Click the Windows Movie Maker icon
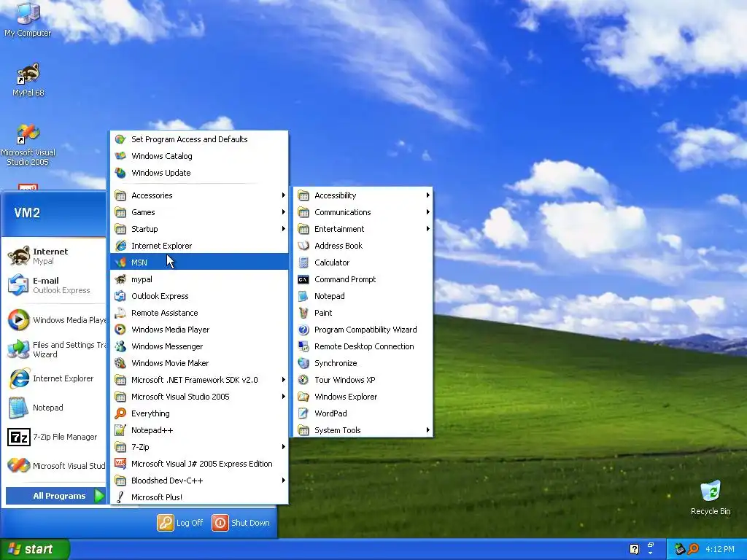This screenshot has height=560, width=747. [120, 363]
